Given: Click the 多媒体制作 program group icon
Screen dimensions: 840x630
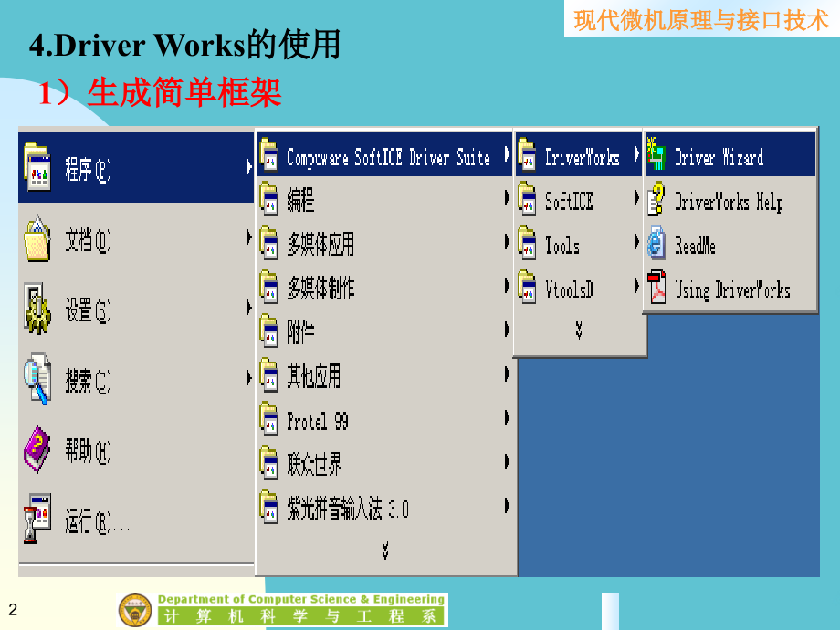Looking at the screenshot, I should point(268,287).
